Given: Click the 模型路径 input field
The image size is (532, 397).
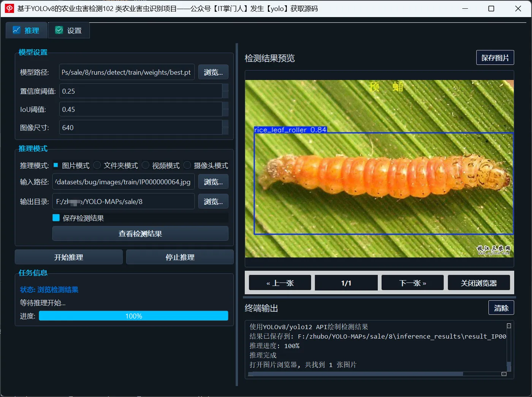Looking at the screenshot, I should point(127,72).
